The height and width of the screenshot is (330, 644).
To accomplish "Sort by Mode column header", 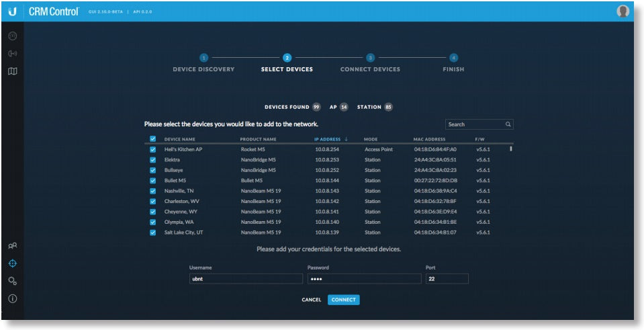I will click(371, 139).
